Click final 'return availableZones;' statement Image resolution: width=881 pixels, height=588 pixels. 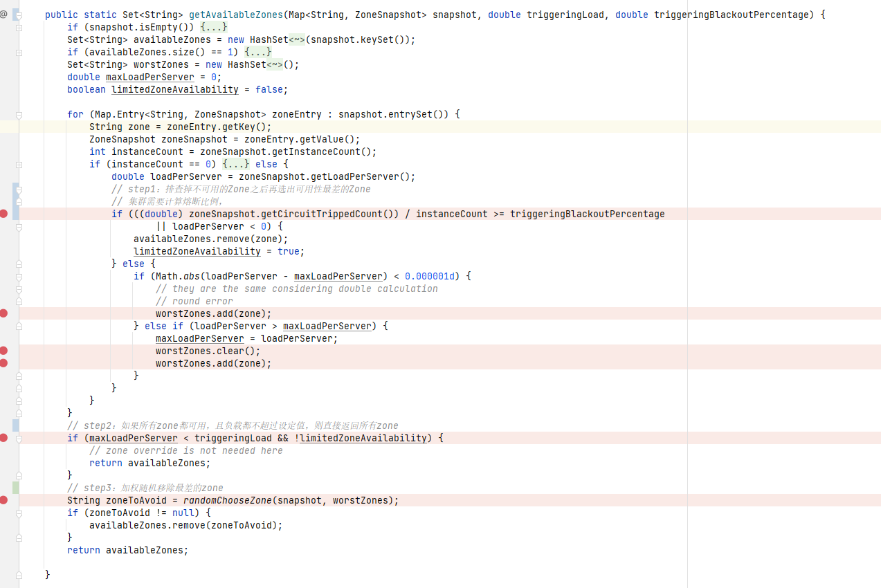127,550
